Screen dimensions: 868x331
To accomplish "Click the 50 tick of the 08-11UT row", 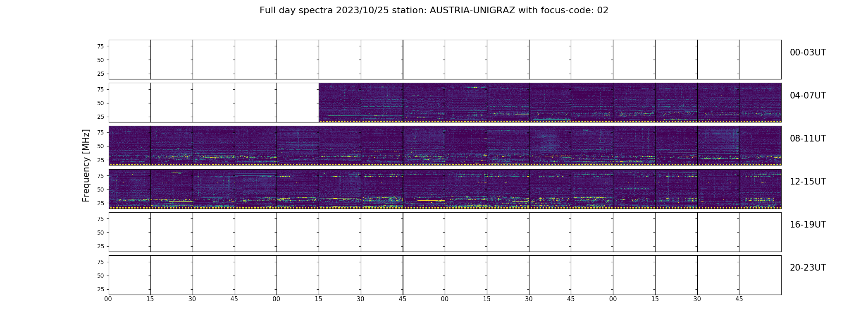I will [100, 146].
